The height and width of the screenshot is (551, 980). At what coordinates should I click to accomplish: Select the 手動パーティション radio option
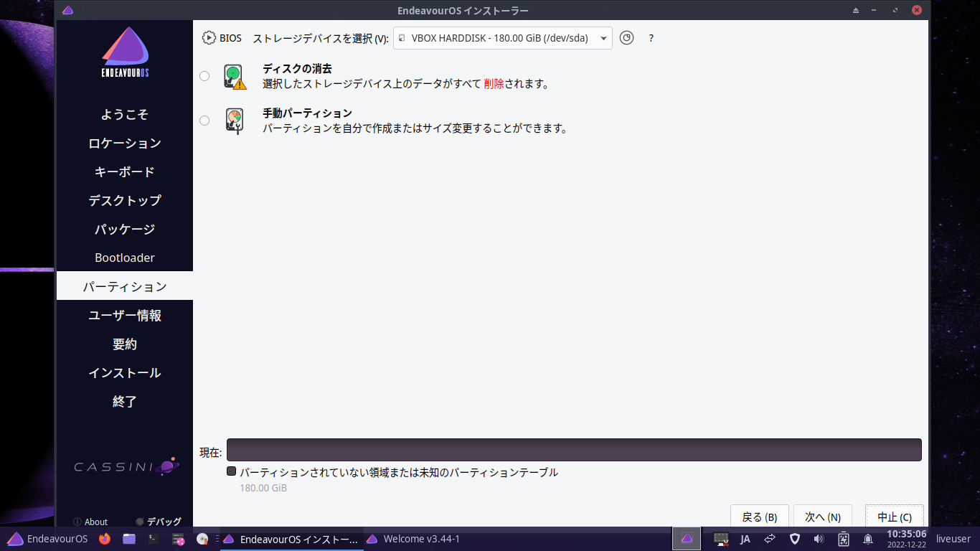204,121
